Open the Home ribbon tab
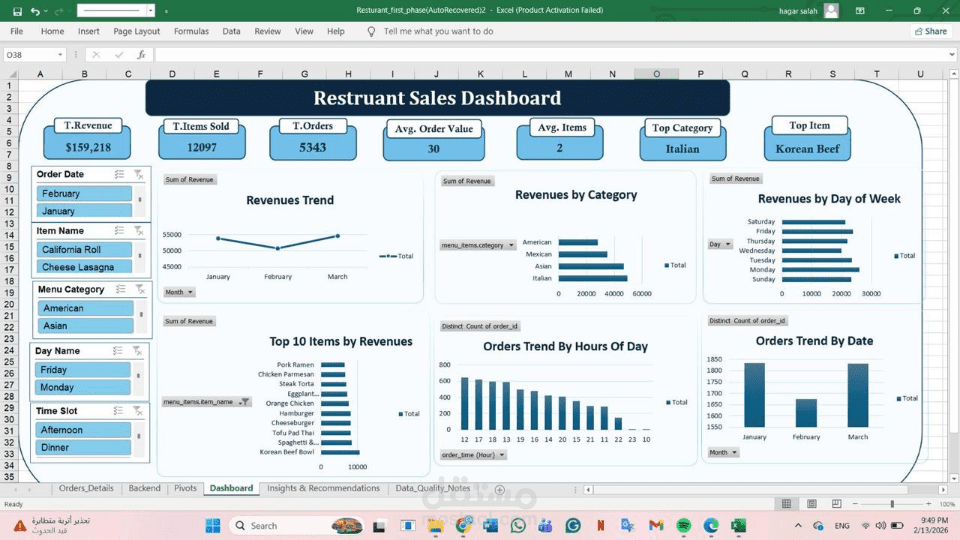Image resolution: width=960 pixels, height=540 pixels. [x=52, y=31]
